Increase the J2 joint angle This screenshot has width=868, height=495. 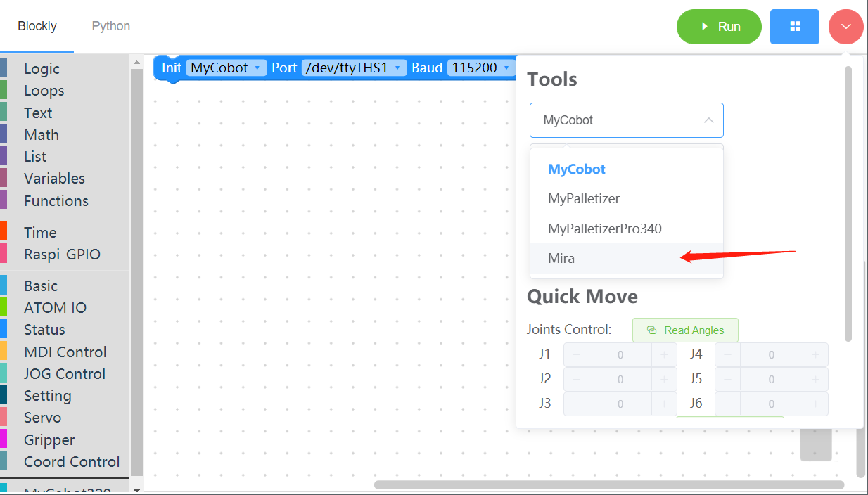tap(664, 379)
